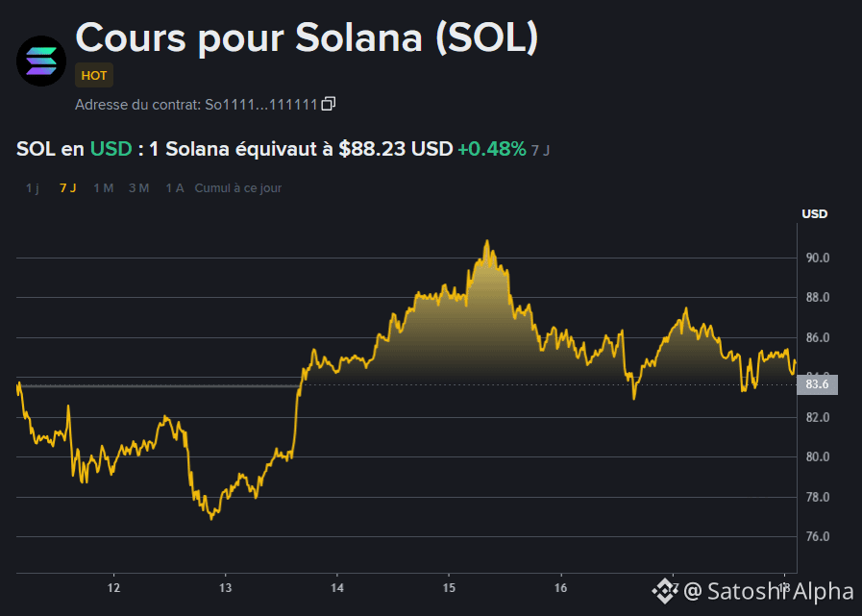Viewport: 862px width, 616px height.
Task: Click the 76.0 y-axis label
Action: 818,537
